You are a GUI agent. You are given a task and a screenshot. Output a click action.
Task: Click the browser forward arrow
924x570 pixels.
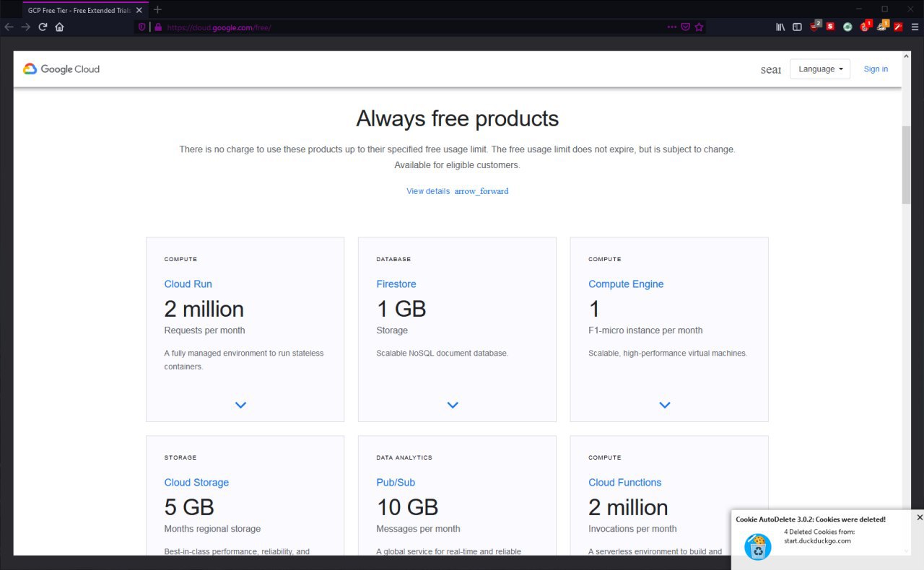pyautogui.click(x=25, y=27)
